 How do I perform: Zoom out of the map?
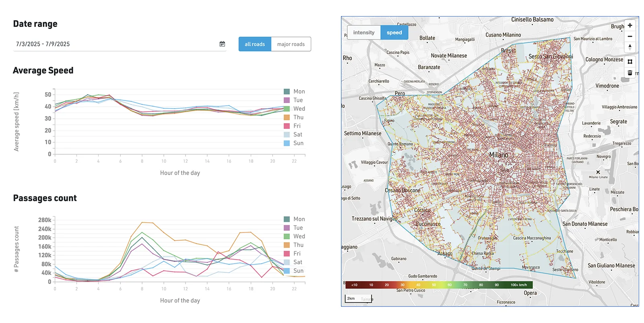pos(630,36)
